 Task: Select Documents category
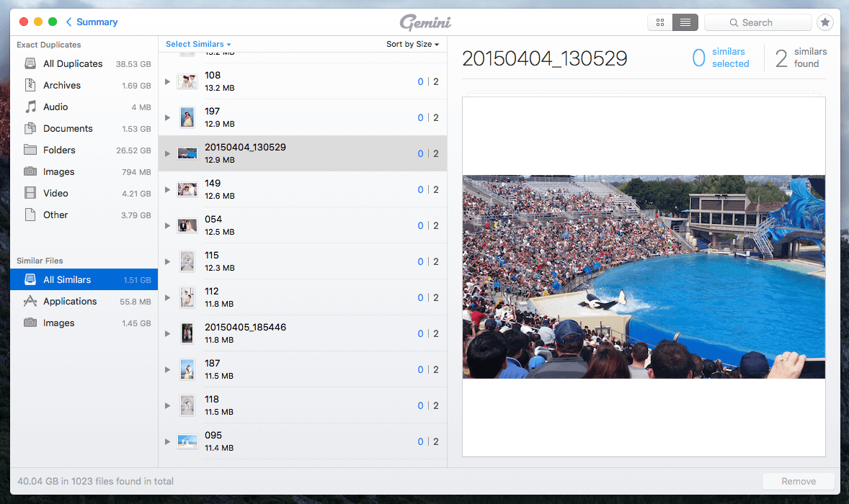coord(84,129)
